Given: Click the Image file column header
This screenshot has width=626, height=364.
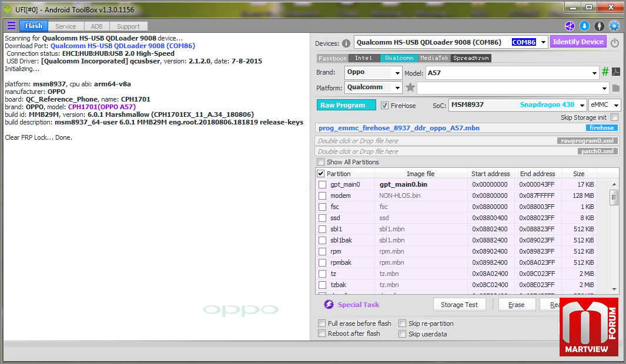Looking at the screenshot, I should (420, 174).
